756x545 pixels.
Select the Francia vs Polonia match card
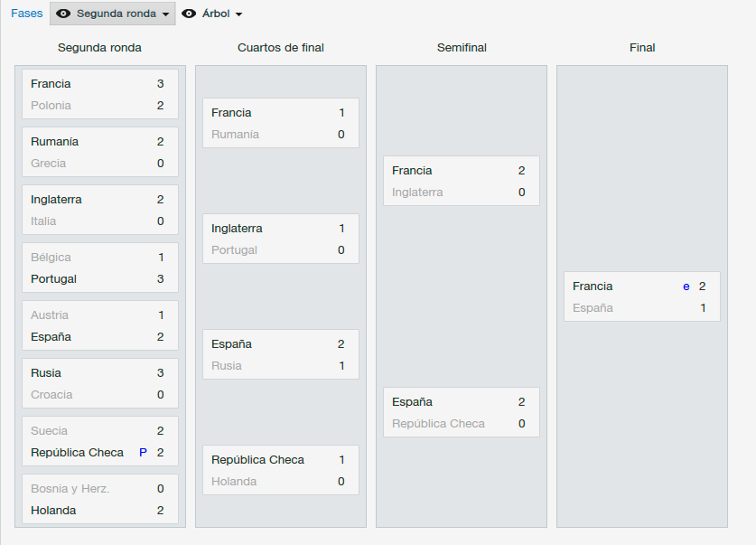[100, 94]
